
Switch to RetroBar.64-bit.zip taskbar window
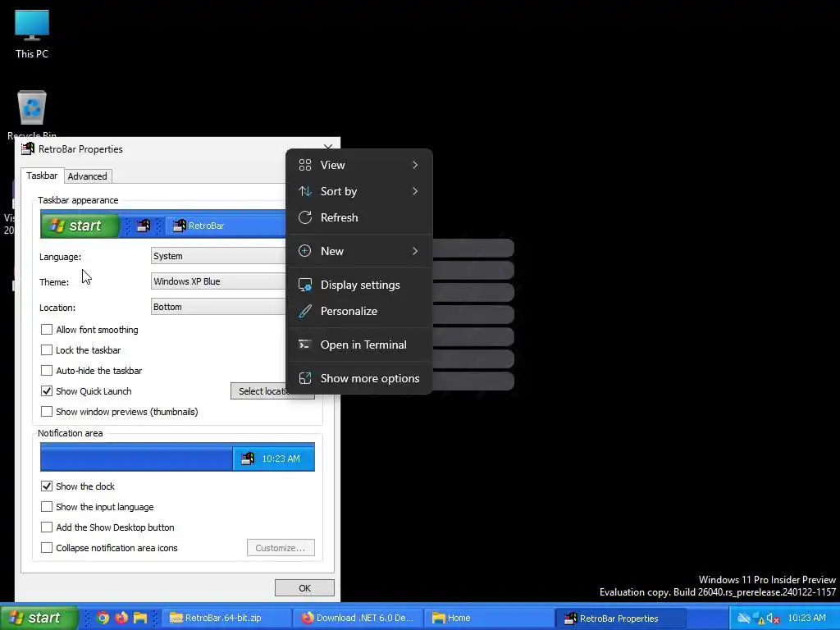click(x=226, y=619)
